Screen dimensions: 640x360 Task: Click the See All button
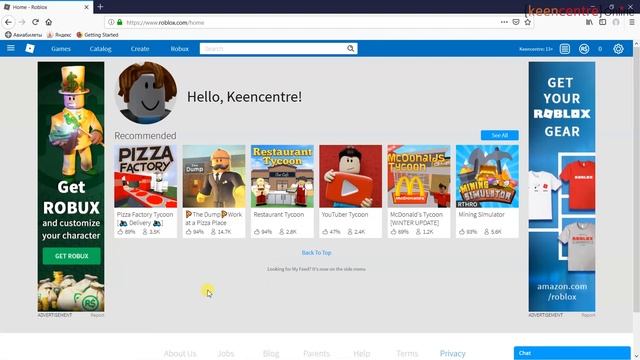(x=500, y=135)
